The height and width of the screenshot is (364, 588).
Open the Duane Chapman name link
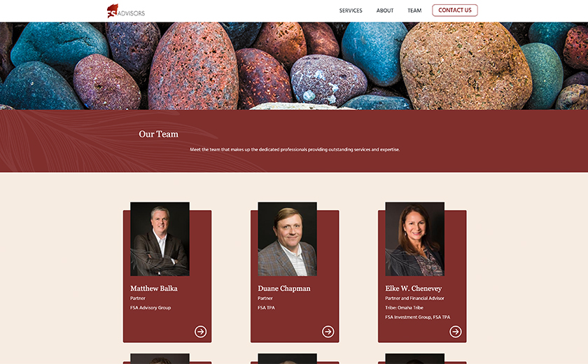coord(284,288)
